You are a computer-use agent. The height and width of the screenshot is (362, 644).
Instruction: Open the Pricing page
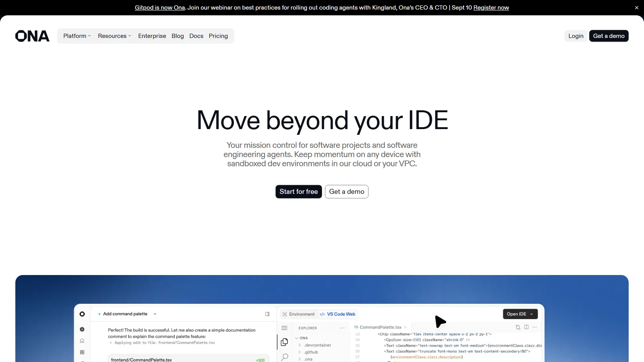218,36
